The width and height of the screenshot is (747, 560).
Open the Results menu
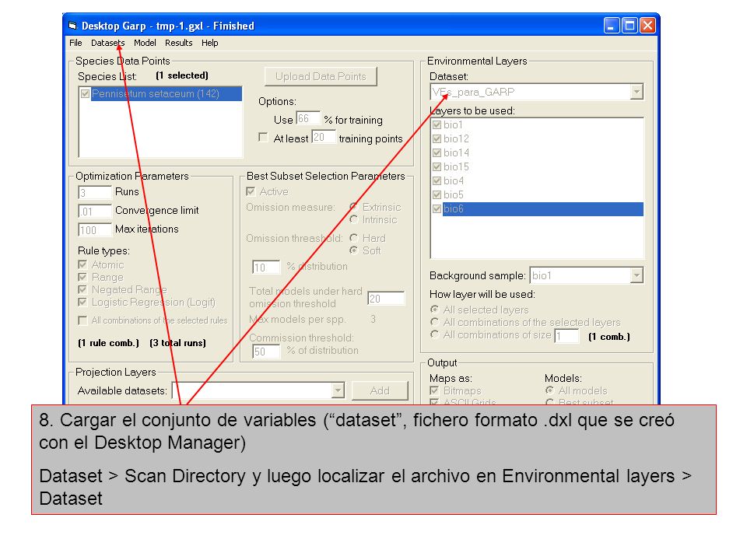179,43
